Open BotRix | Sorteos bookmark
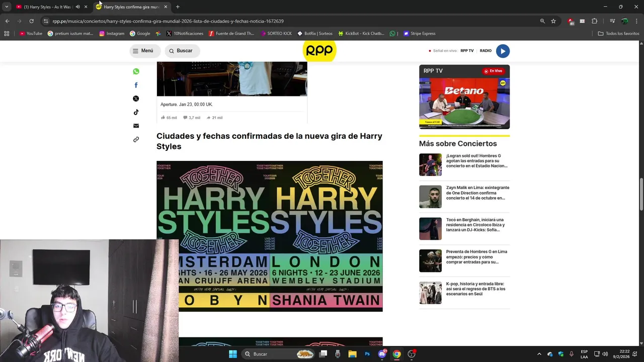 (315, 34)
